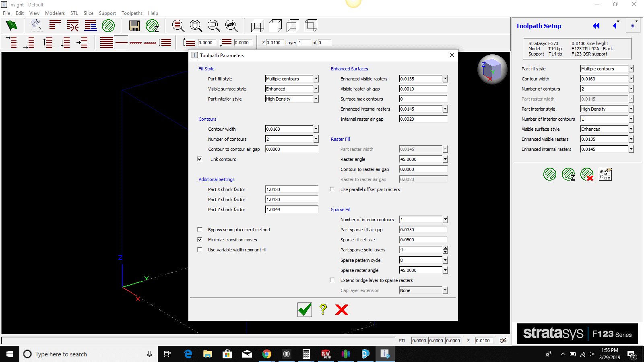Open Chrome from the taskbar

[x=266, y=354]
